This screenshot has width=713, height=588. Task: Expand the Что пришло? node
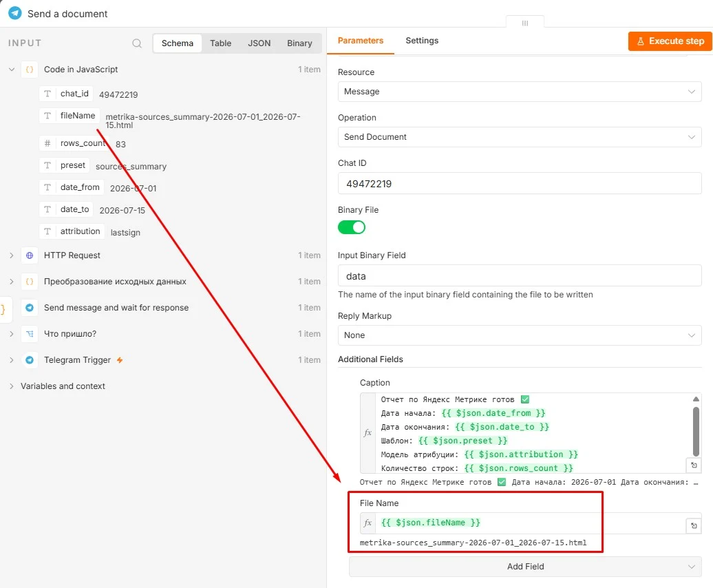coord(12,334)
